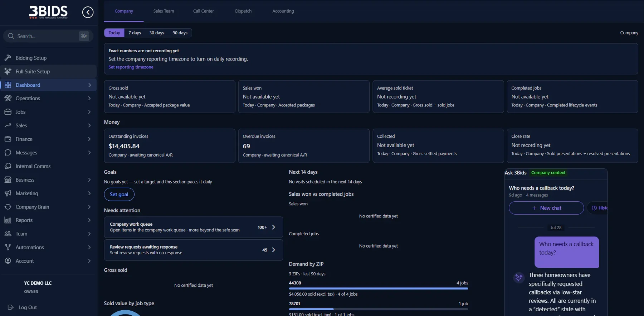
Task: Click the Company Brain cycle icon
Action: click(8, 207)
